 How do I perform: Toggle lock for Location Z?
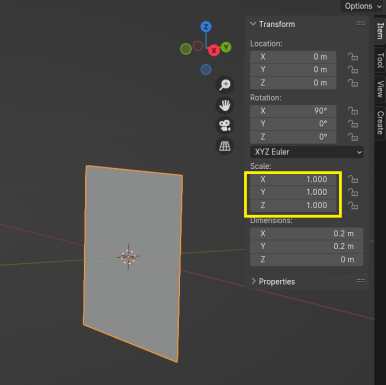pyautogui.click(x=353, y=83)
